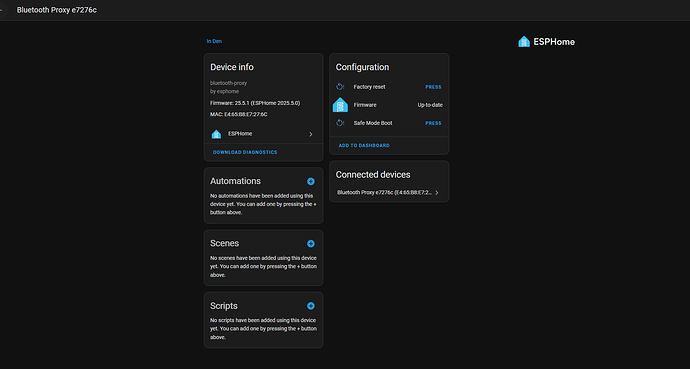The height and width of the screenshot is (369, 690).
Task: Open the Firmware Up-to-date status
Action: [x=430, y=105]
